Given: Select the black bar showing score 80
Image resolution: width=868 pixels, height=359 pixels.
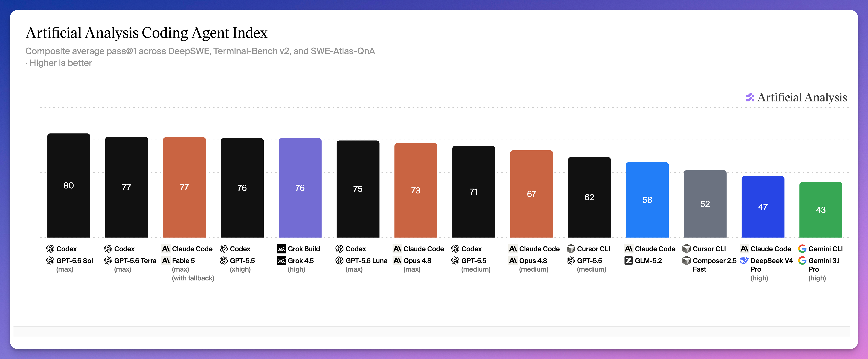Looking at the screenshot, I should pyautogui.click(x=69, y=185).
